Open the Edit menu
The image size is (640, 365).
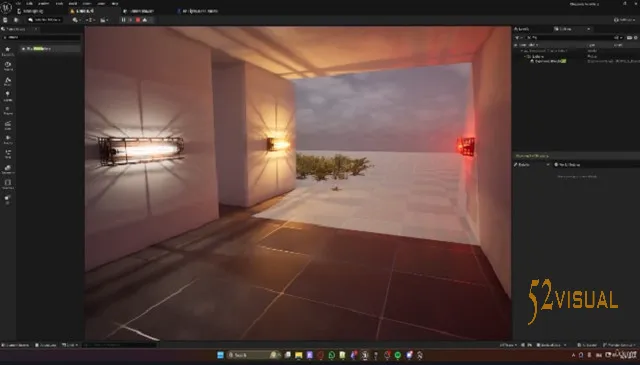point(29,3)
